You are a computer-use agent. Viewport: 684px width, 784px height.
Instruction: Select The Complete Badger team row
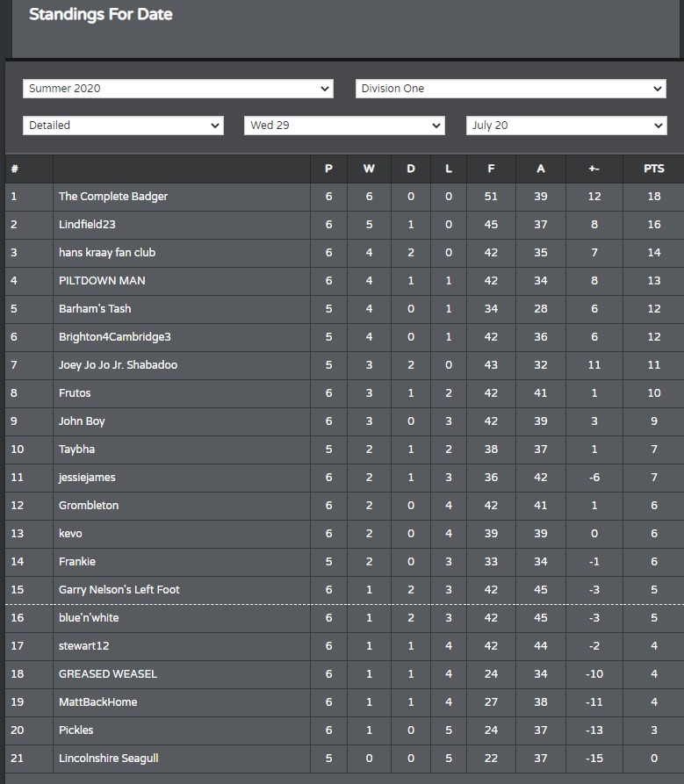tap(344, 197)
